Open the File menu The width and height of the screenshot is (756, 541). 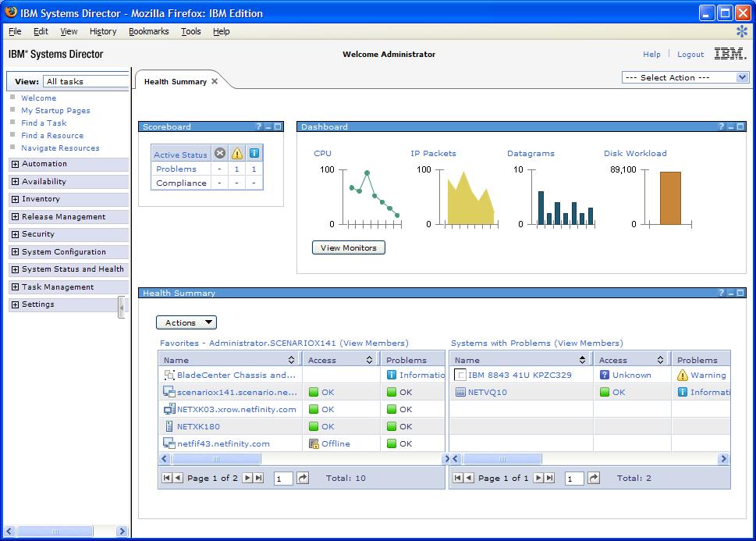[x=15, y=31]
